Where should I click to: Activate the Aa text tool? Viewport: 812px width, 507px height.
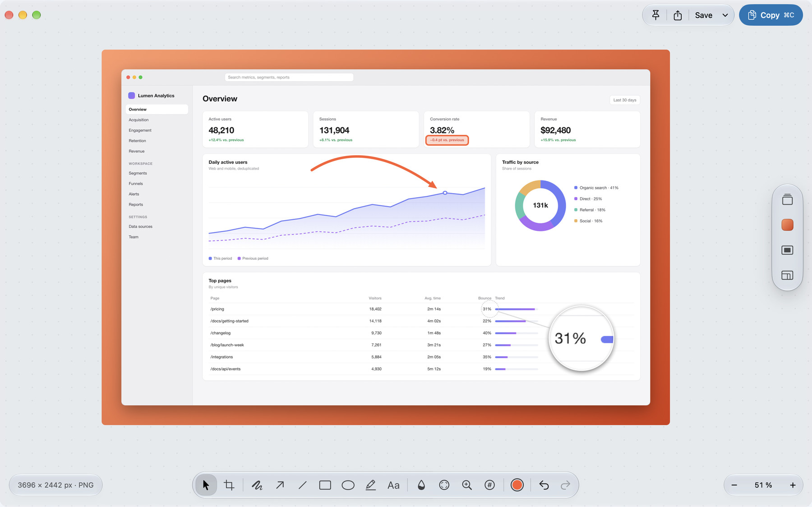(x=393, y=485)
